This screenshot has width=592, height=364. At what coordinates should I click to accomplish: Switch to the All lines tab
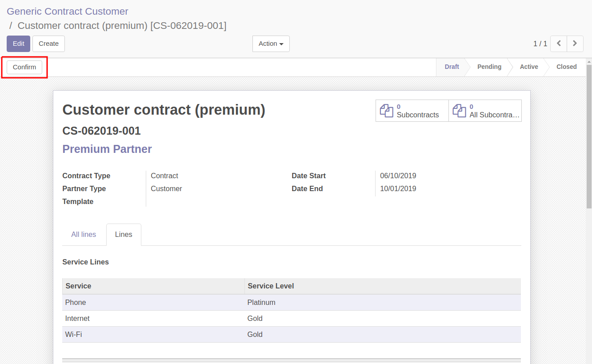84,234
